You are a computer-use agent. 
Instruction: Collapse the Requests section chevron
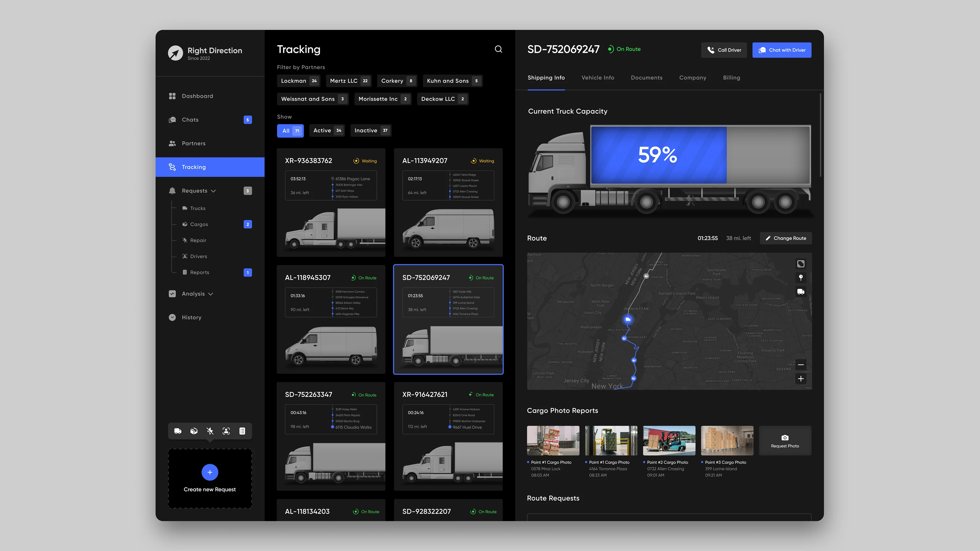(213, 191)
